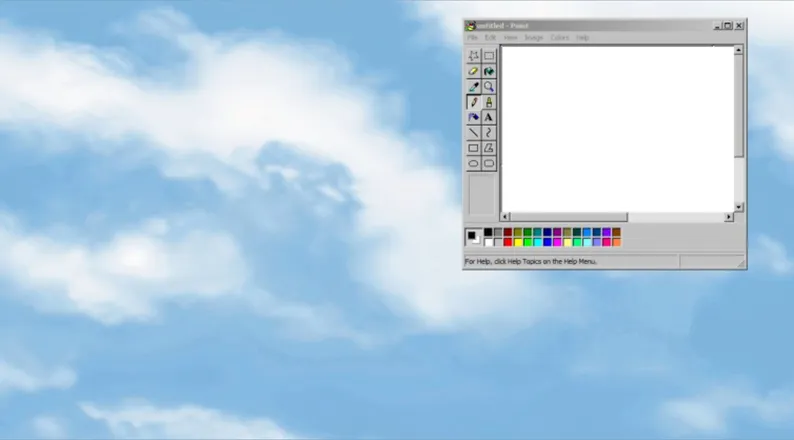Open the Image menu

(x=533, y=37)
